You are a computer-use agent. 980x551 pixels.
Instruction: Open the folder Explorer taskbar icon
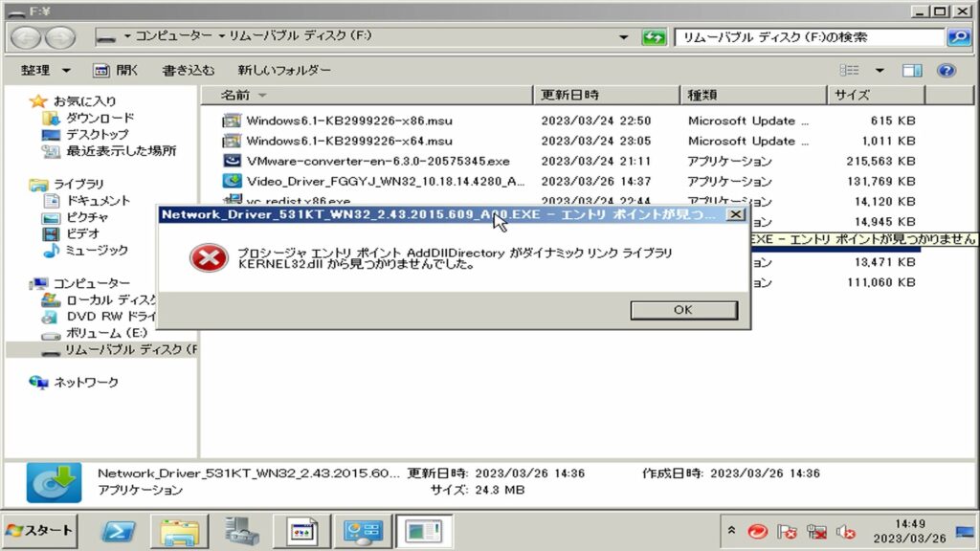179,532
